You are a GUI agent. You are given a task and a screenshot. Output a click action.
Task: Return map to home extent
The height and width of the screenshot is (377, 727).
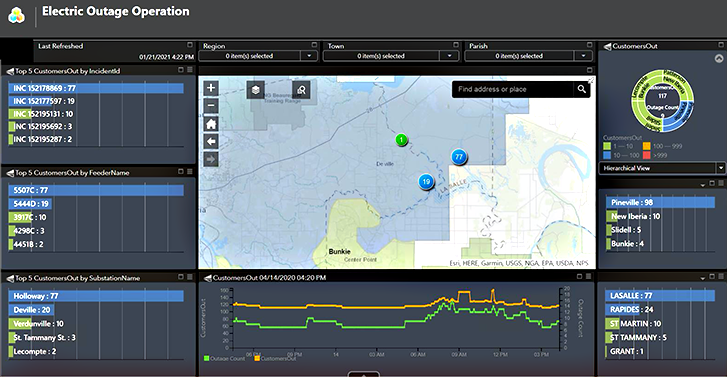coord(211,124)
